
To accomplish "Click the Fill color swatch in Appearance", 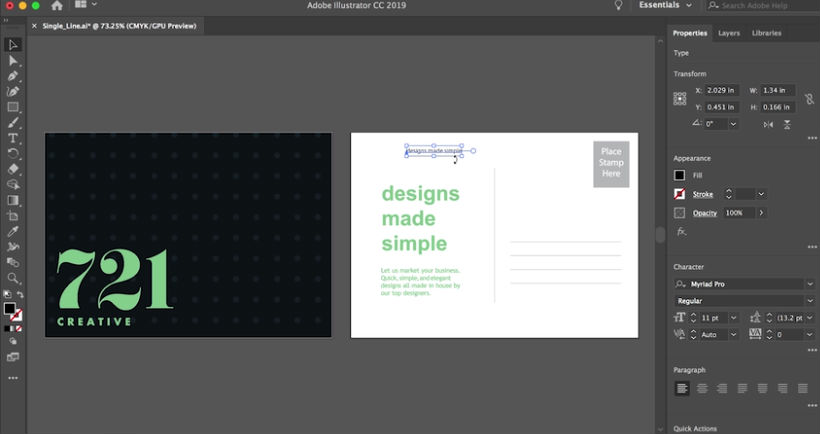I will click(x=679, y=176).
